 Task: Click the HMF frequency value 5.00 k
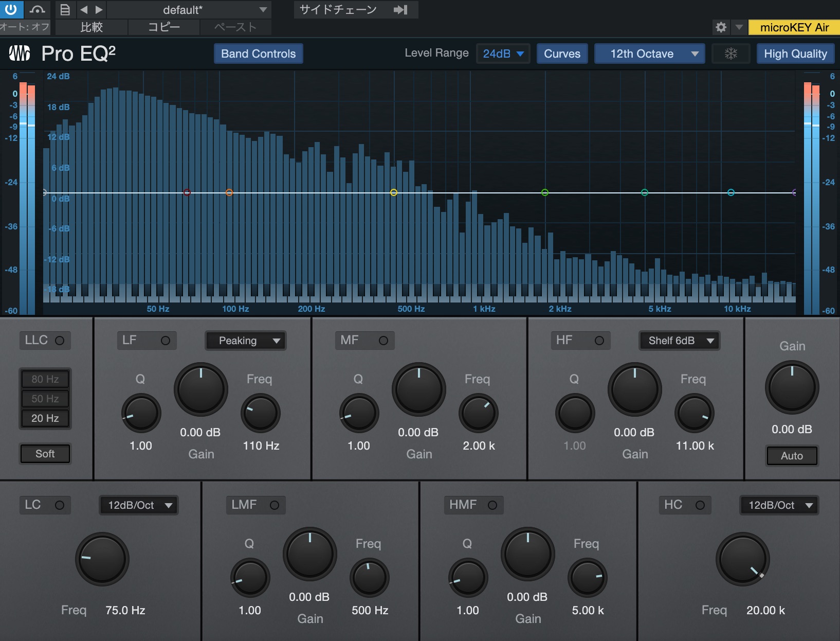point(588,611)
